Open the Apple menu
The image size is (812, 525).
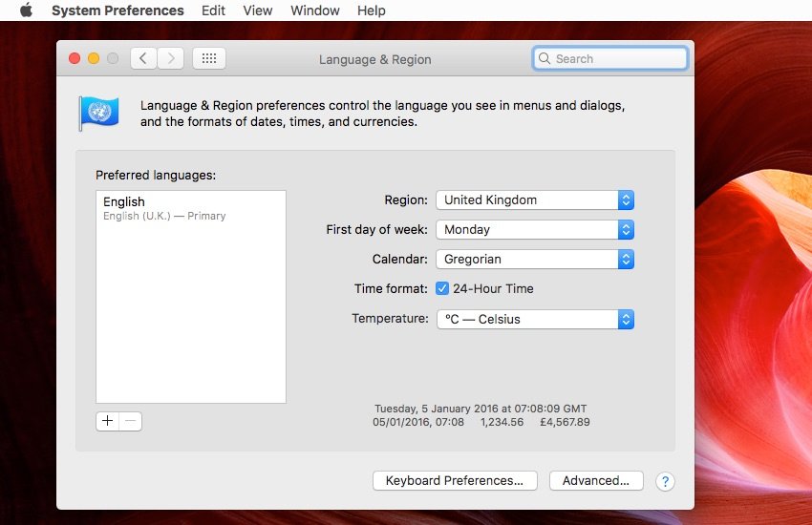[x=26, y=10]
